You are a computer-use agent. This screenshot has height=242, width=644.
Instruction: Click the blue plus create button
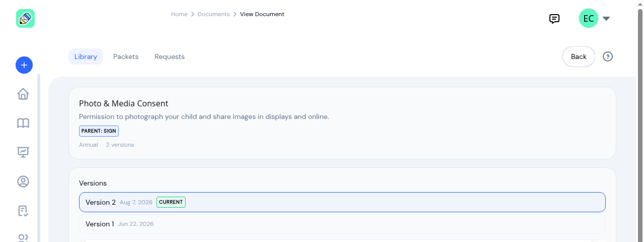pyautogui.click(x=24, y=65)
